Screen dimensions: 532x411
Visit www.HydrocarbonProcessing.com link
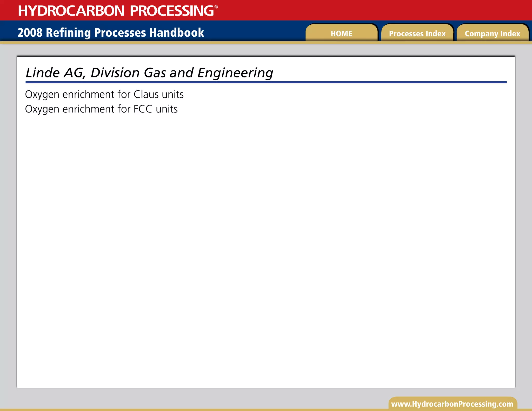[x=452, y=404]
